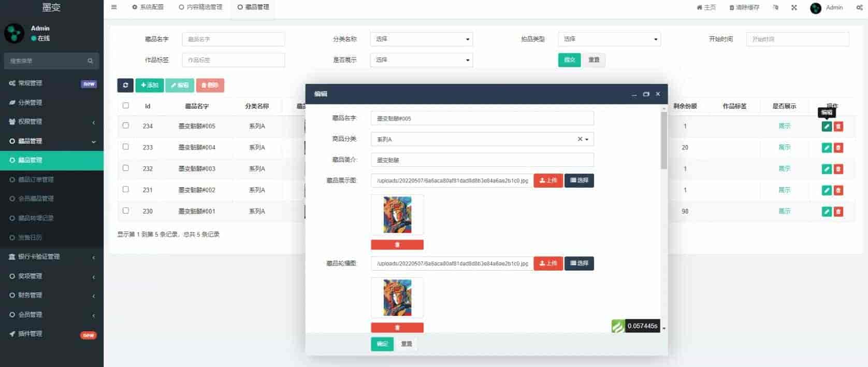The height and width of the screenshot is (367, 868).
Task: Click the fullscreen arrows icon in top bar
Action: [794, 7]
